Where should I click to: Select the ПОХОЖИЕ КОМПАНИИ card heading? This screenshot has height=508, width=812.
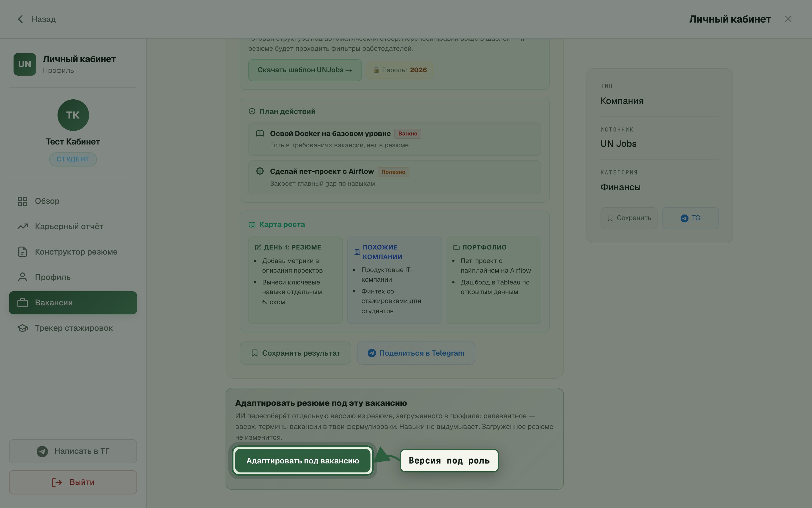(382, 252)
